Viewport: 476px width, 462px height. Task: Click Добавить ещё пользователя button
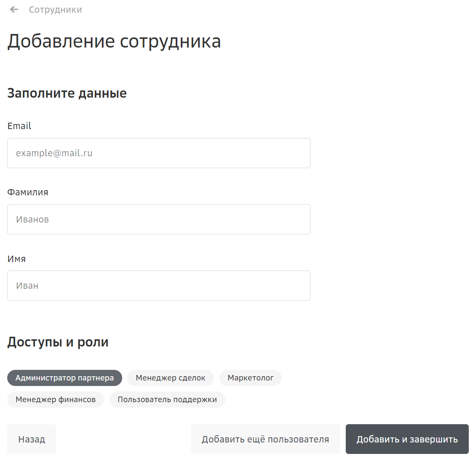click(265, 439)
